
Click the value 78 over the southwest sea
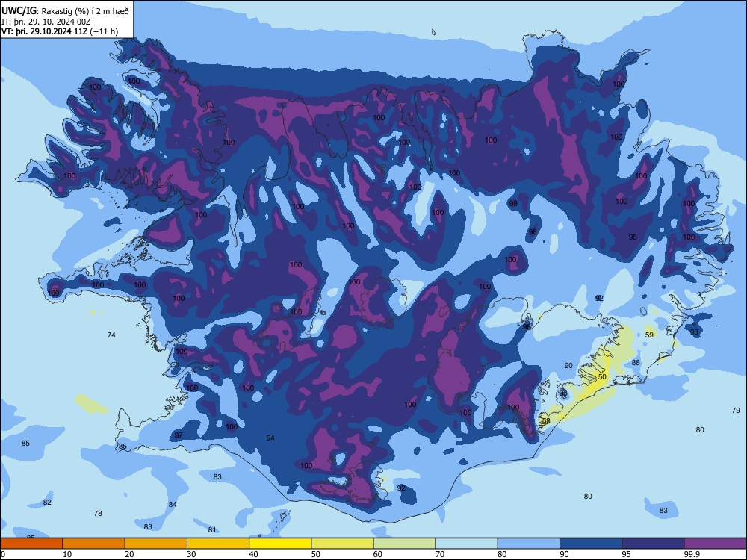pyautogui.click(x=98, y=514)
